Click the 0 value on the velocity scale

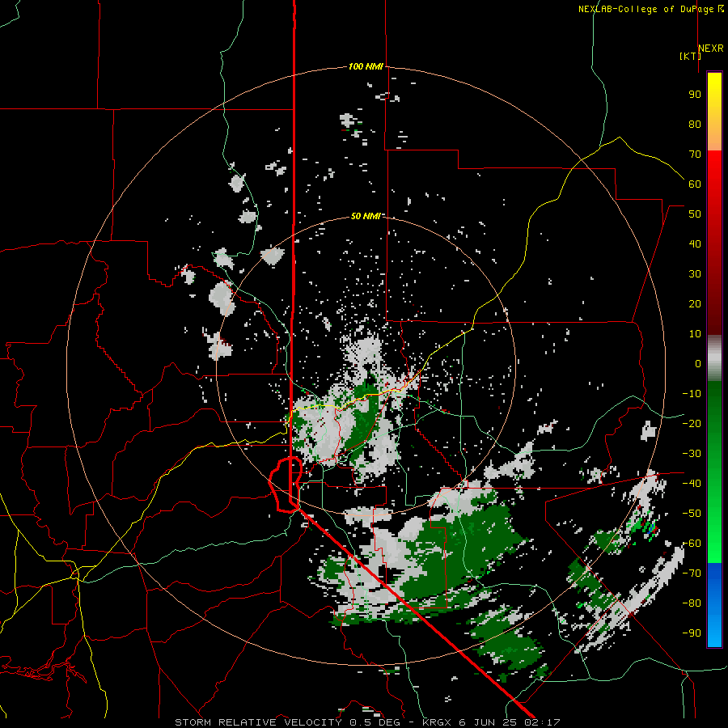click(x=698, y=364)
